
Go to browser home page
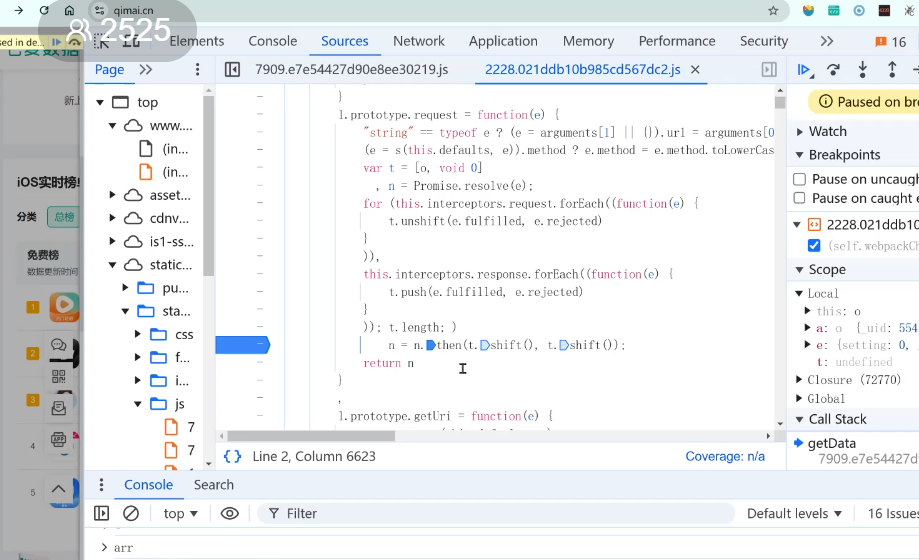(69, 10)
